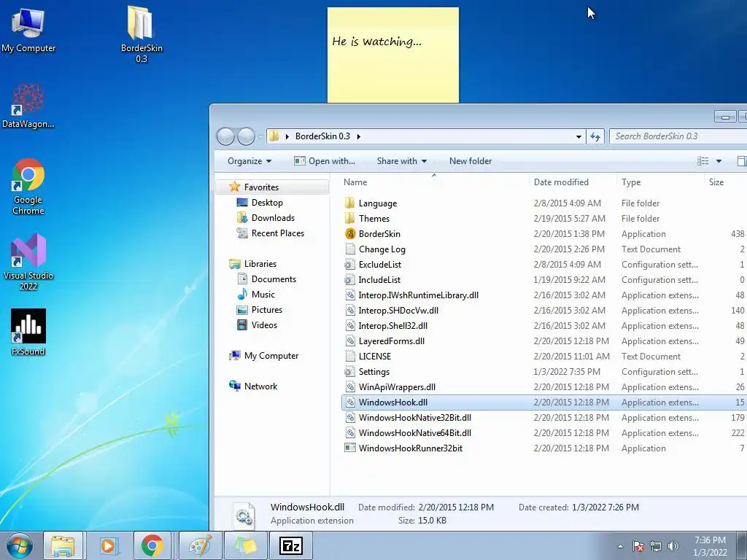Click Open with... in the toolbar
747x560 pixels.
click(325, 161)
